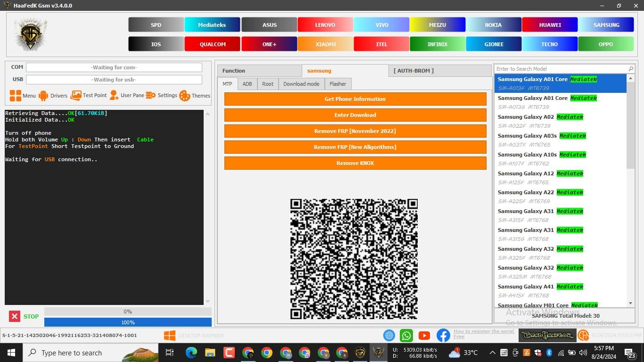Select the SAMSUNG brand
Screen dimensions: 644x362
(606, 25)
